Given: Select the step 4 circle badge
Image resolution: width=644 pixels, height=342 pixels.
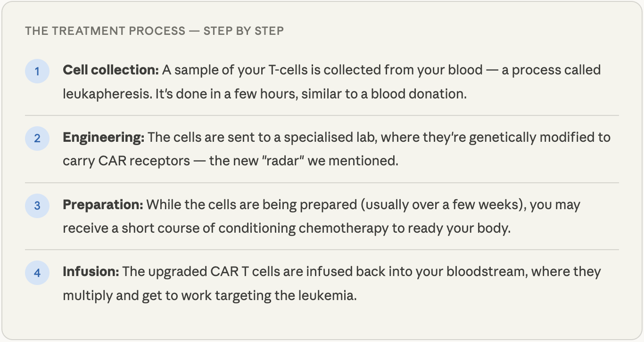Looking at the screenshot, I should 37,273.
